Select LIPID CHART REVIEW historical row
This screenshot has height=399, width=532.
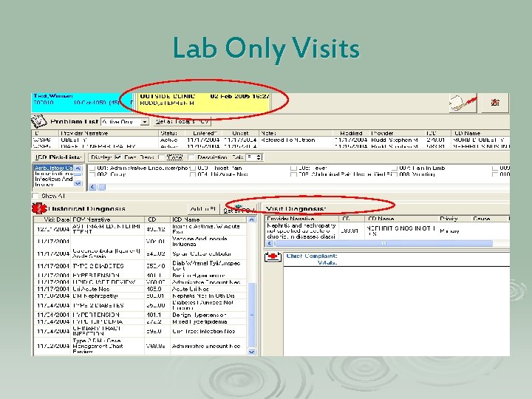coord(140,282)
